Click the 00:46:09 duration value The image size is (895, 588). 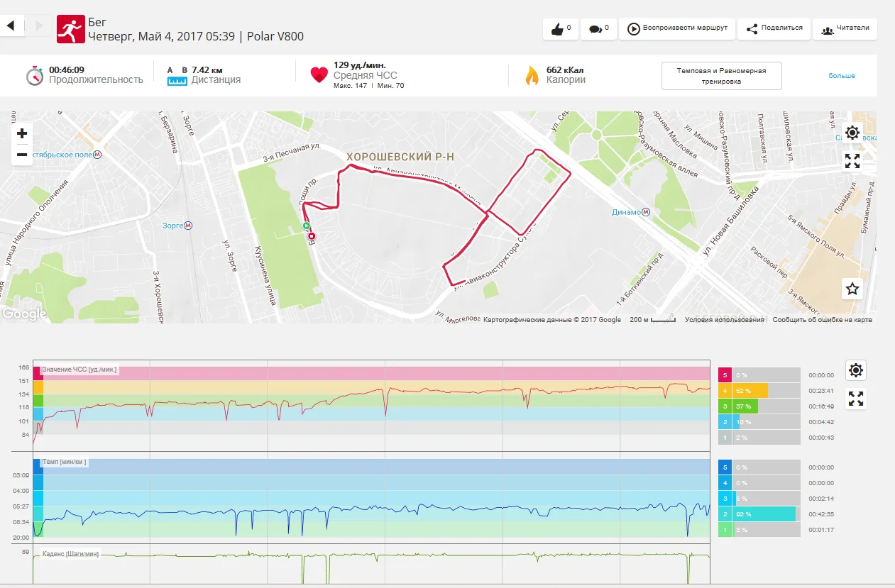coord(67,70)
